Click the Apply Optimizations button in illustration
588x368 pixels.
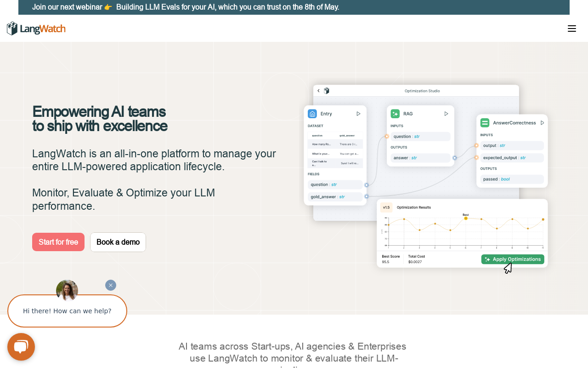pyautogui.click(x=513, y=259)
